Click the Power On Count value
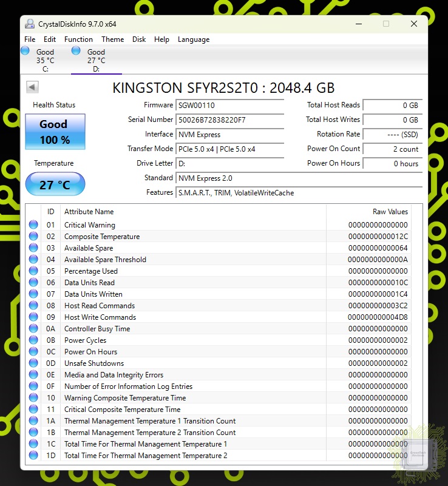 [x=393, y=149]
